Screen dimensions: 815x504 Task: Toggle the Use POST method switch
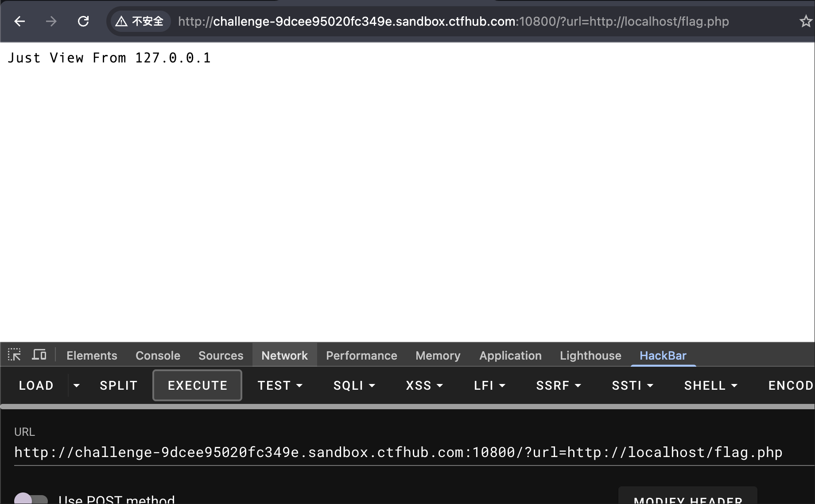click(x=31, y=499)
